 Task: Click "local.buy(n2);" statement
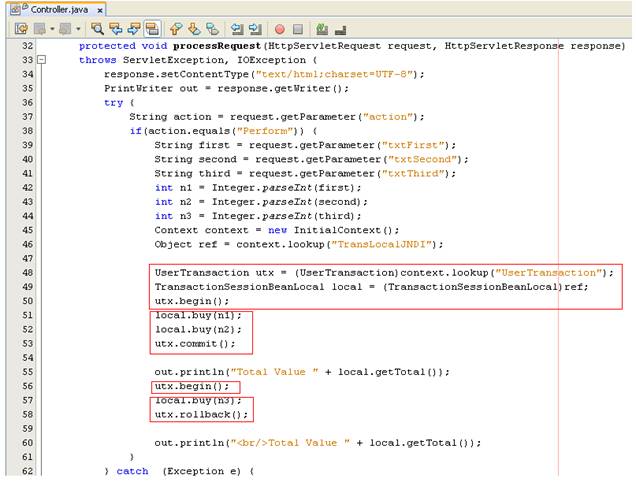click(x=198, y=329)
